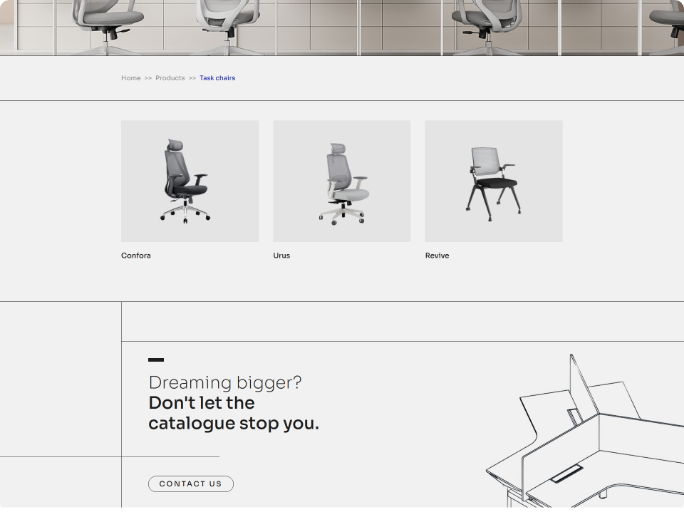This screenshot has height=512, width=684.
Task: Open the Urus chair image
Action: point(341,181)
